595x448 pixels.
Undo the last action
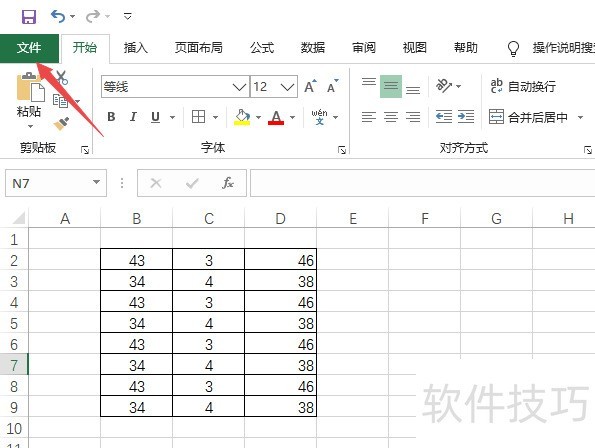tap(58, 16)
